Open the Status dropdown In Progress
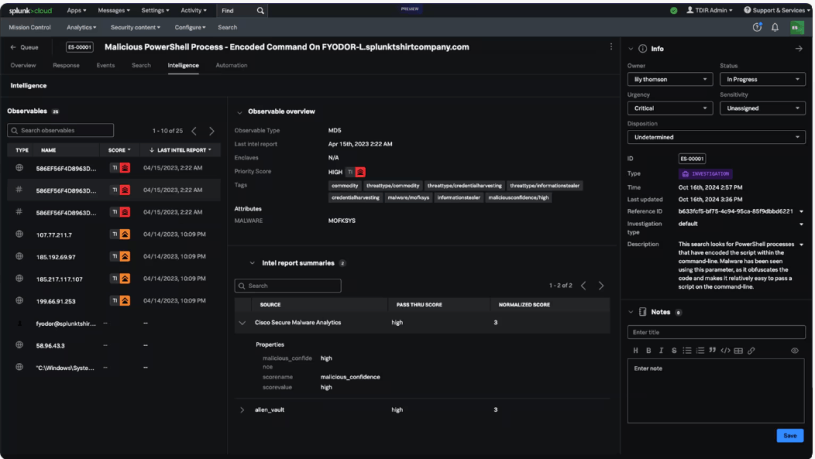The width and height of the screenshot is (815, 459). click(x=763, y=79)
